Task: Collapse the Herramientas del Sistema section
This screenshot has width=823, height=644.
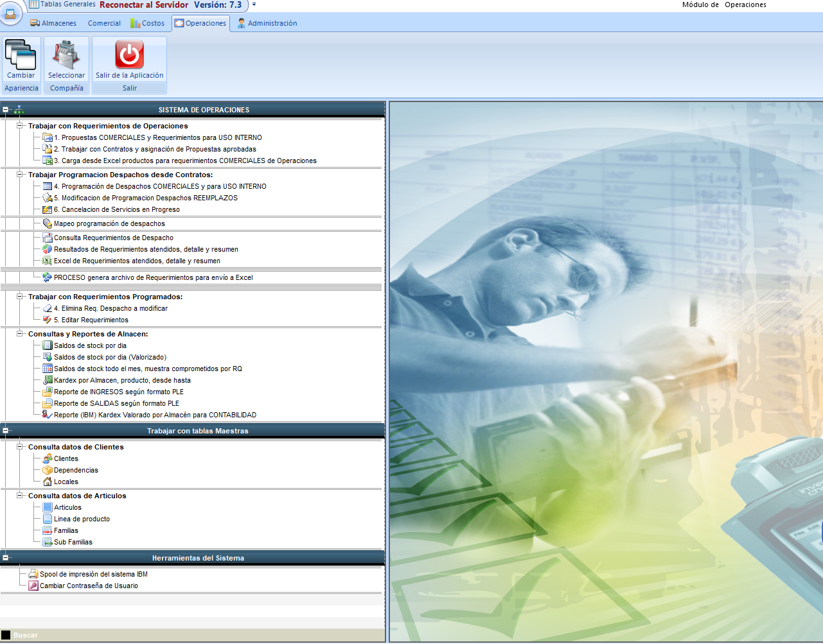Action: [6, 558]
